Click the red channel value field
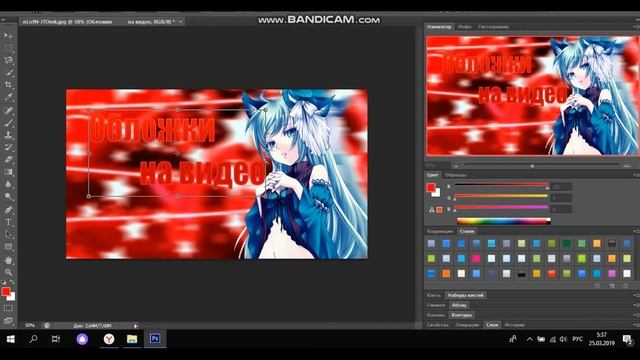The image size is (640, 360). point(561,187)
